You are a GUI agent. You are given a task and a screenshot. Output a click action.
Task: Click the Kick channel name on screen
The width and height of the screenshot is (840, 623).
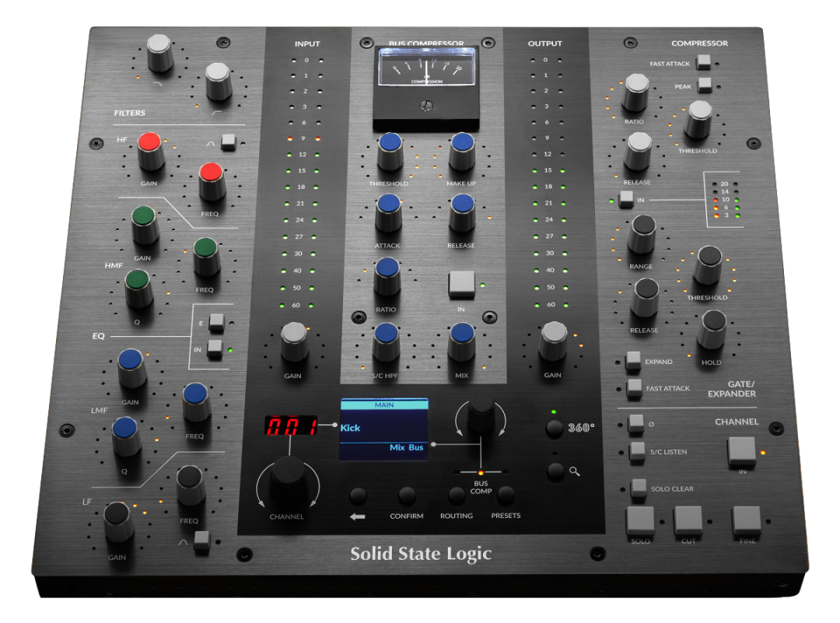click(x=350, y=428)
